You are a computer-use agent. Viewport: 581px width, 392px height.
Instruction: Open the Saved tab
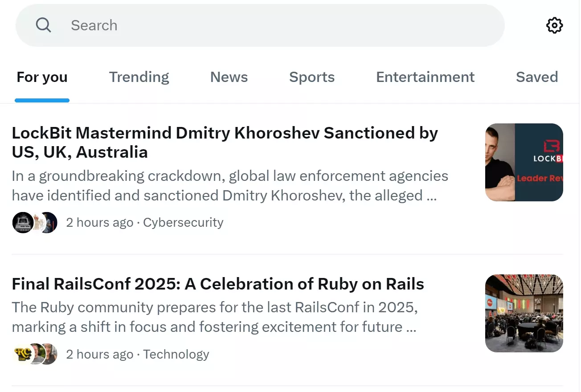537,77
